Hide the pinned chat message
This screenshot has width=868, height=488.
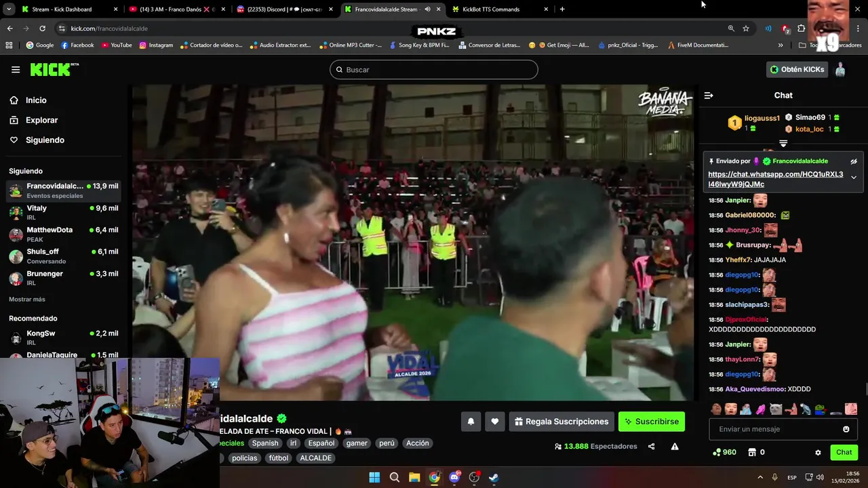pos(854,161)
